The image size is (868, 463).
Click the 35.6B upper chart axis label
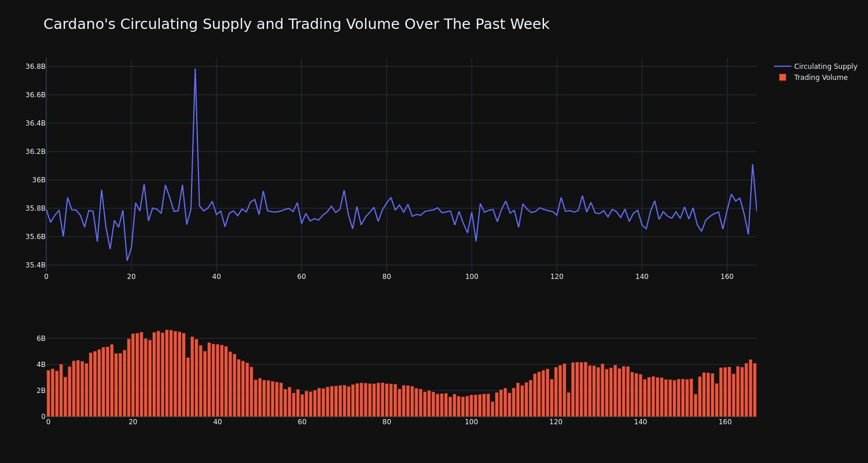pyautogui.click(x=35, y=237)
